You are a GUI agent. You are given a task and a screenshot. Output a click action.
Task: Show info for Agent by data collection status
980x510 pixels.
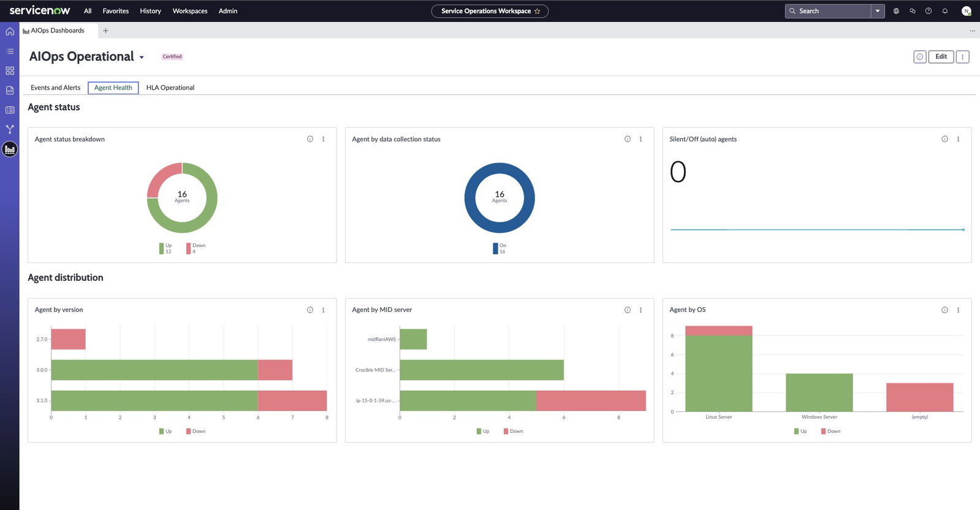click(x=628, y=139)
